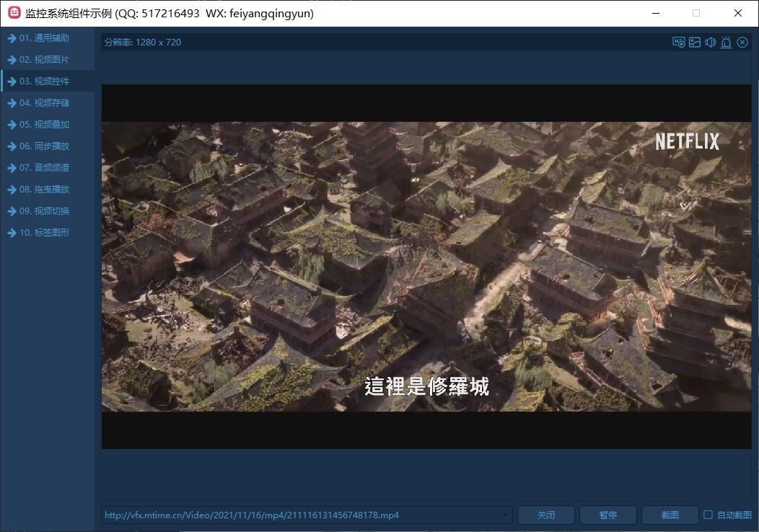Enable the 自动截图 checkbox
Viewport: 759px width, 532px height.
click(708, 515)
